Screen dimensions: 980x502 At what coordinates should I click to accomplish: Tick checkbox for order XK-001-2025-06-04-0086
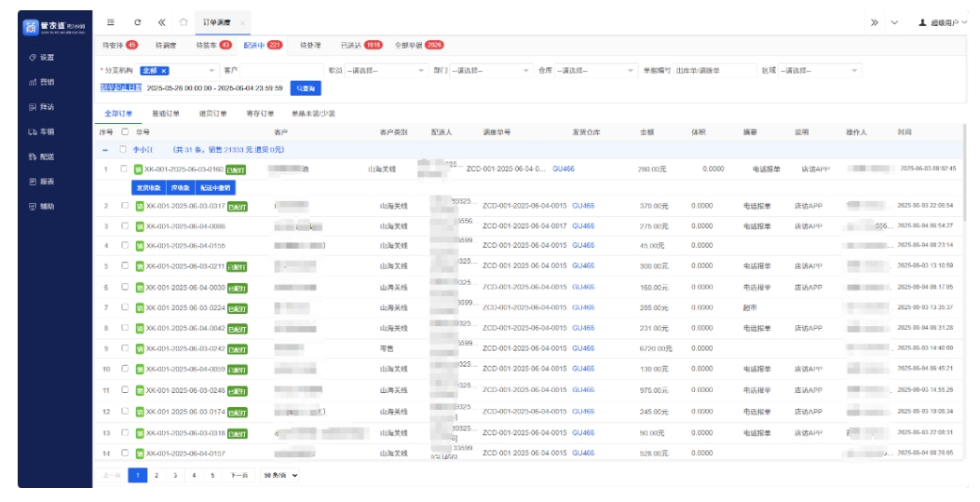click(x=125, y=225)
